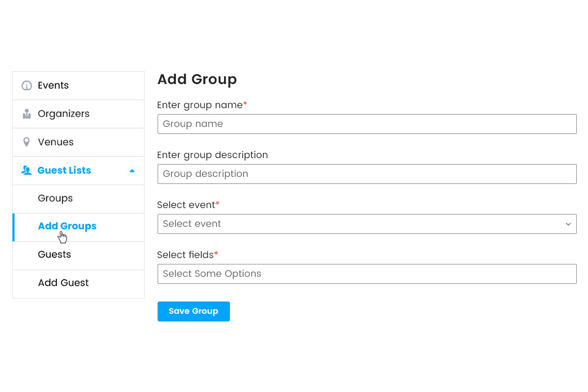Open the Venues sidebar entry
This screenshot has width=588, height=392.
tap(56, 142)
